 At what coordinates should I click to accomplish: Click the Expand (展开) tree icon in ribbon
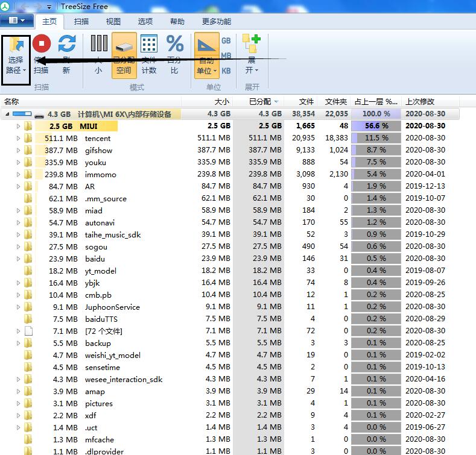point(251,44)
